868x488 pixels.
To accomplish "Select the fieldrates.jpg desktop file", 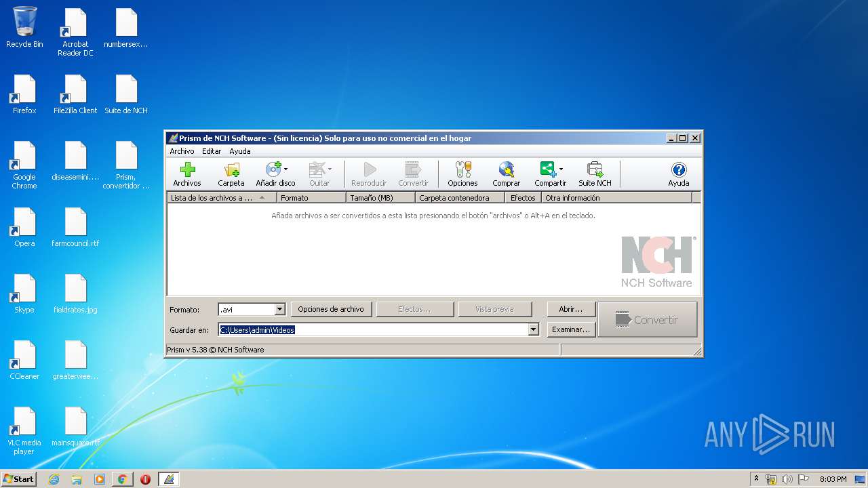I will click(x=75, y=293).
